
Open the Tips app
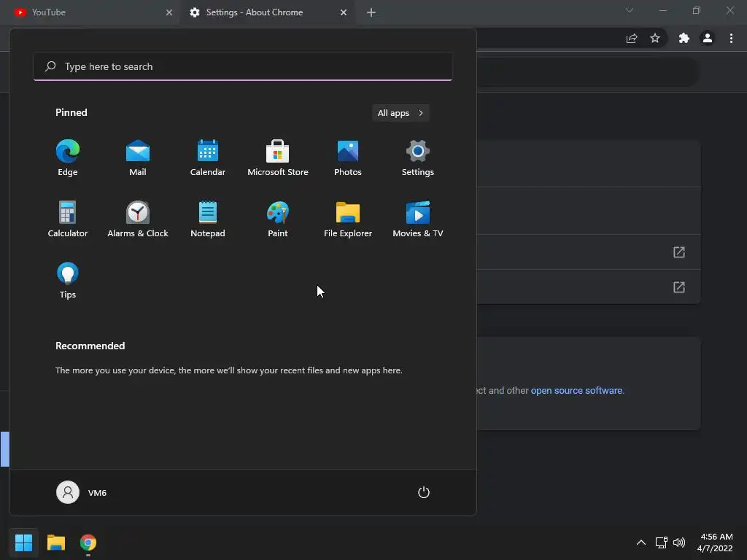click(x=68, y=281)
